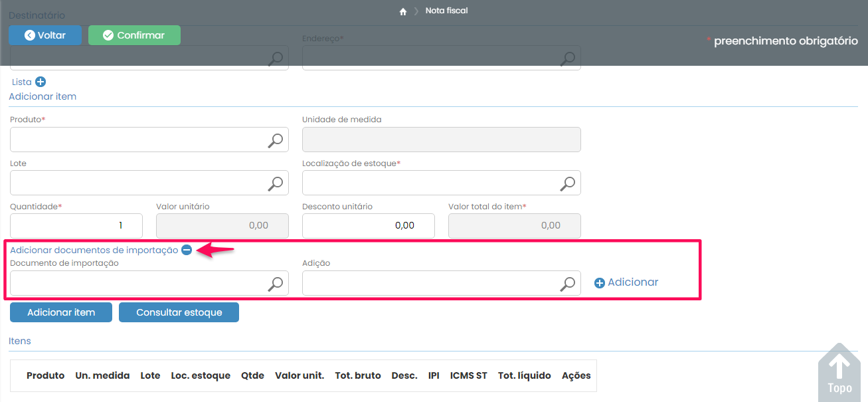Click the Adicionar link with plus
Viewport: 868px width, 402px height.
point(626,282)
